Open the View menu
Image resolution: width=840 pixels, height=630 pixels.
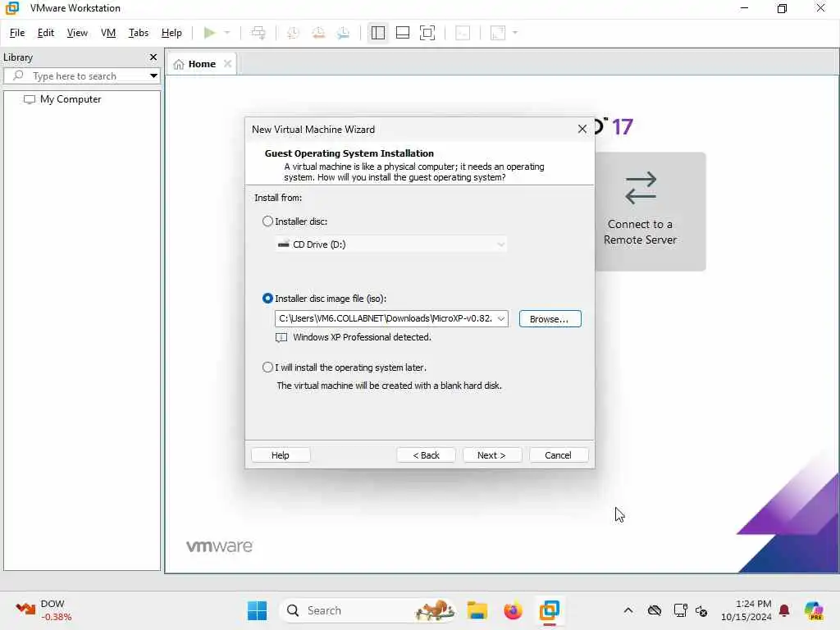pyautogui.click(x=77, y=33)
